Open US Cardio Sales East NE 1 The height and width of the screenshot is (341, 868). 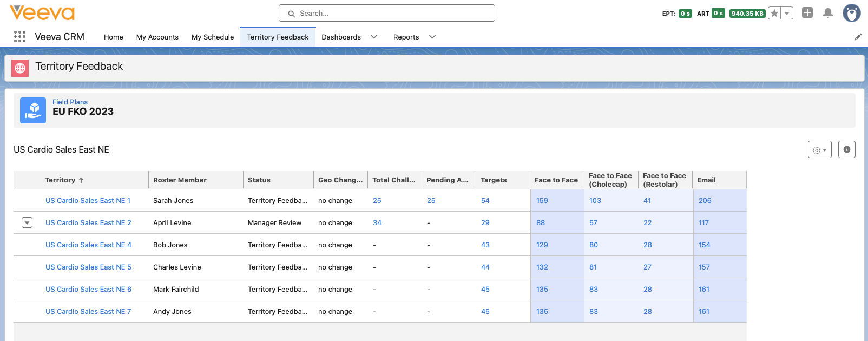[x=88, y=200]
